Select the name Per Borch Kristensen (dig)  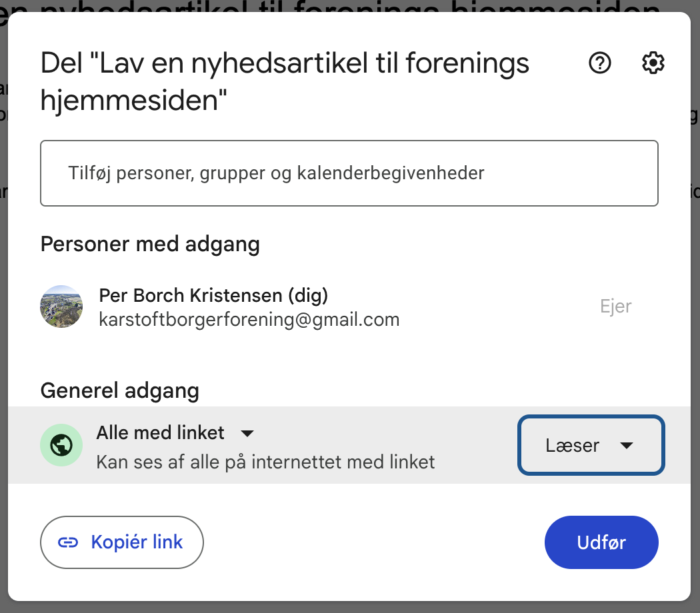point(213,295)
